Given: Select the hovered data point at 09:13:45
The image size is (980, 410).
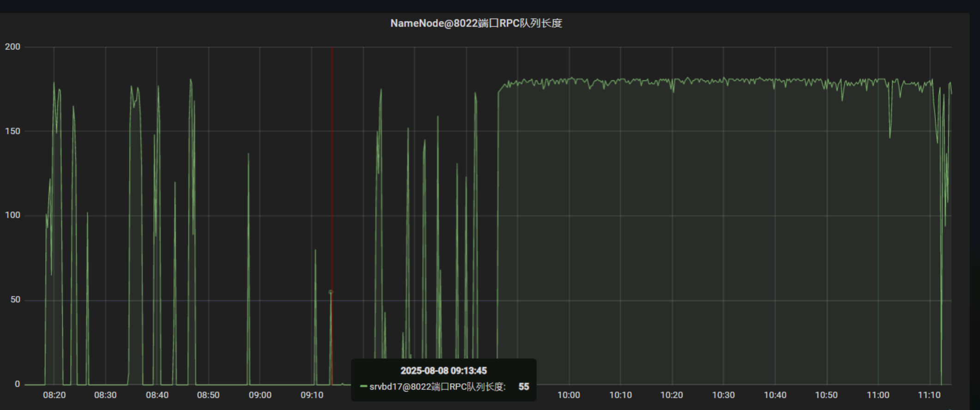Looking at the screenshot, I should tap(331, 292).
